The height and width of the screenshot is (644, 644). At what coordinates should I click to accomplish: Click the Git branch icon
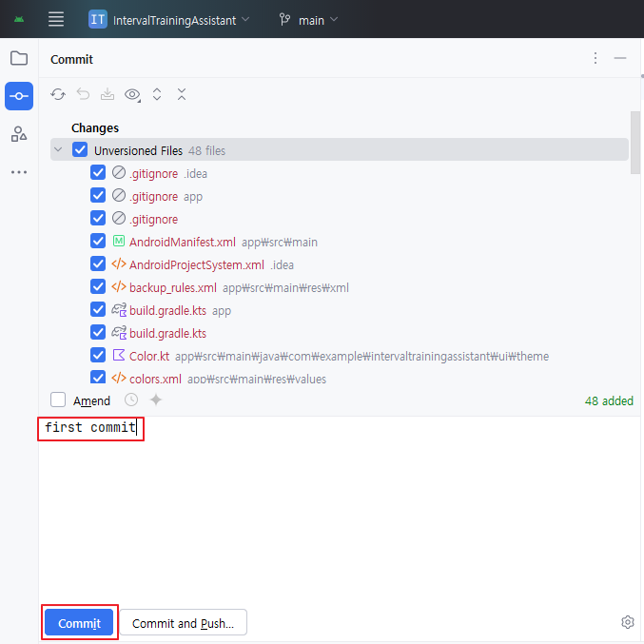click(284, 19)
